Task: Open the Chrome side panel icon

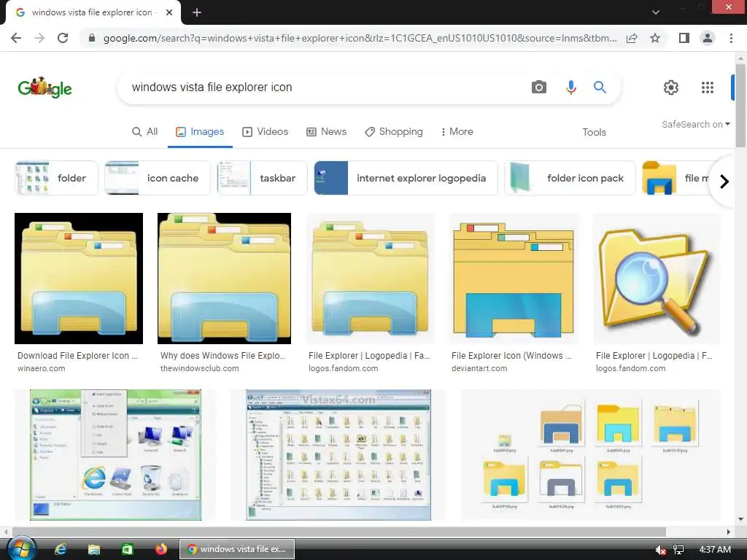Action: 684,38
